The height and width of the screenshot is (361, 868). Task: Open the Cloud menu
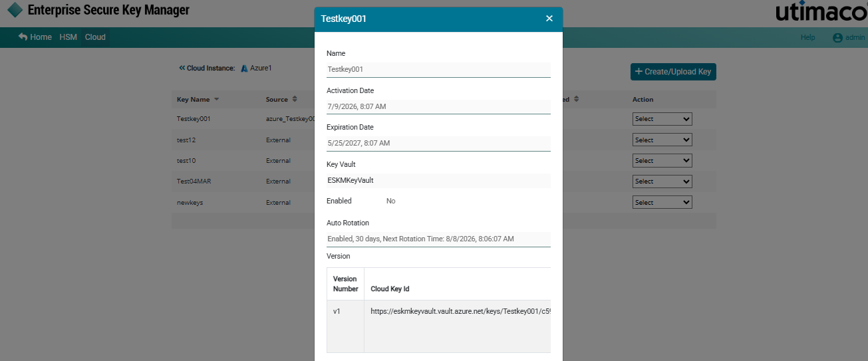(95, 37)
